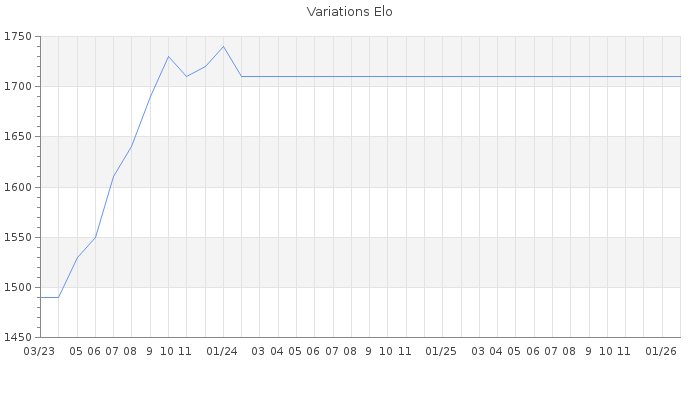Click the 03/23 x-axis date label
Image resolution: width=700 pixels, height=400 pixels.
tap(39, 351)
